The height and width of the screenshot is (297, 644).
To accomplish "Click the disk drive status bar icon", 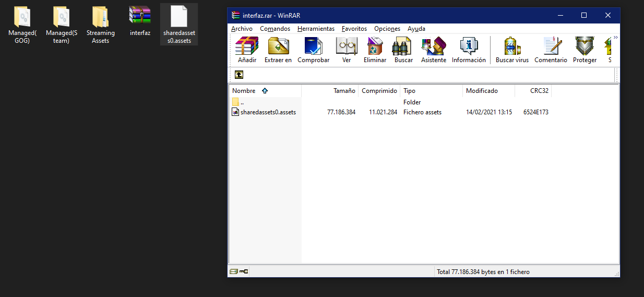I will 233,271.
